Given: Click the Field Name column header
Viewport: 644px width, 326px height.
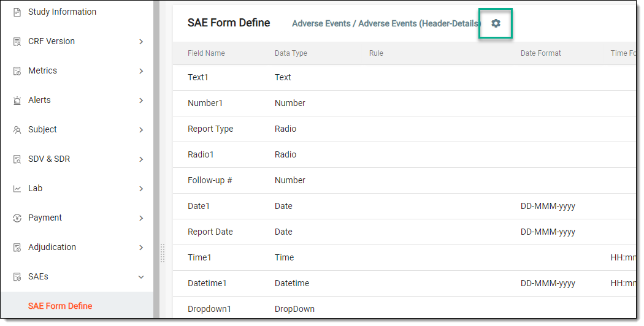Looking at the screenshot, I should 206,53.
